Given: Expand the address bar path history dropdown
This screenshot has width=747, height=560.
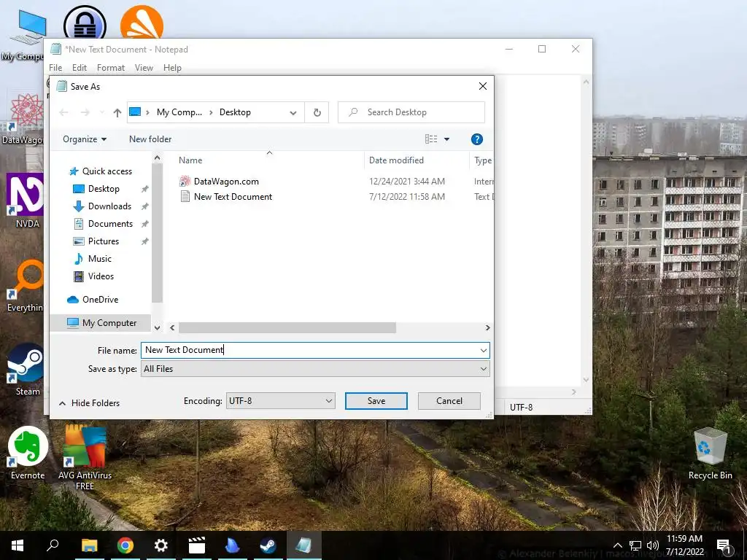Looking at the screenshot, I should click(293, 112).
